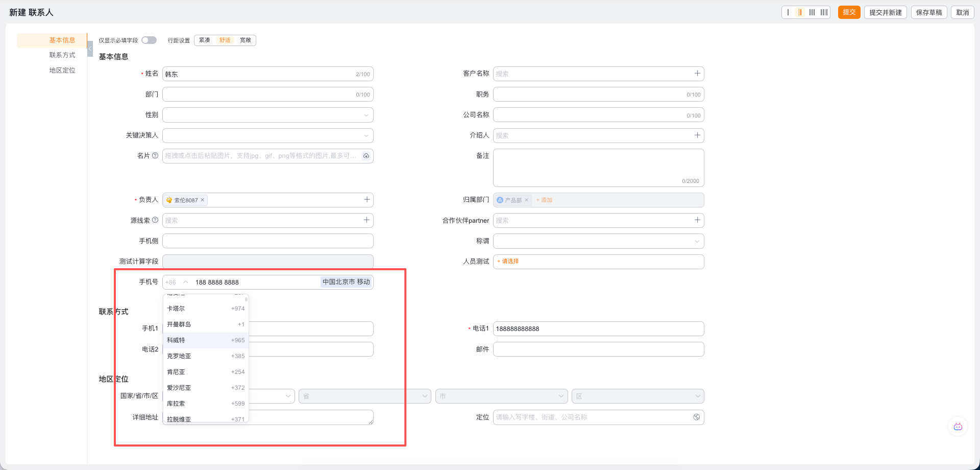This screenshot has width=980, height=470.
Task: Click upload icon in 名片 field
Action: pos(366,156)
